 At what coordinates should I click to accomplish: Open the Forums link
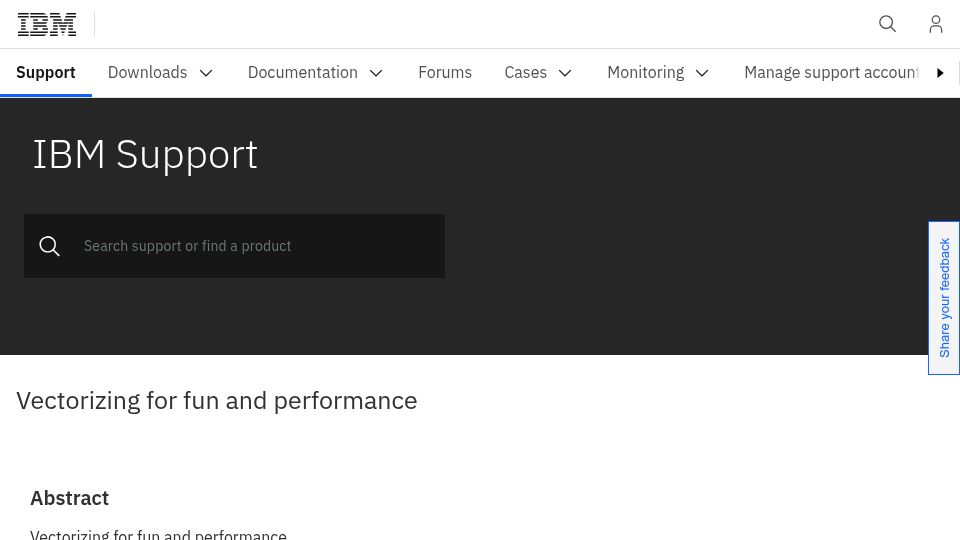[x=445, y=72]
